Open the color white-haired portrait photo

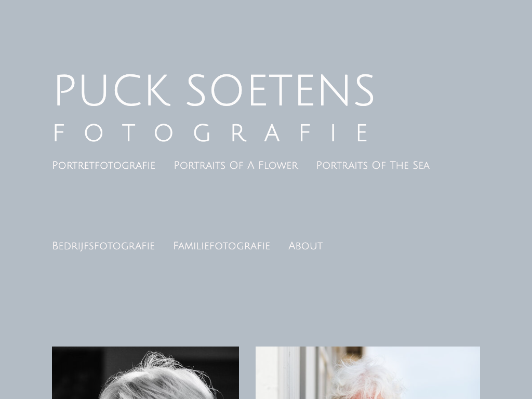pos(367,373)
